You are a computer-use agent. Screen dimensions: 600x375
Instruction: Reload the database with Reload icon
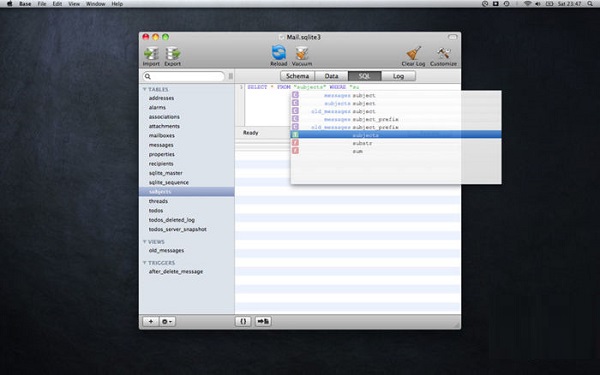pos(279,53)
